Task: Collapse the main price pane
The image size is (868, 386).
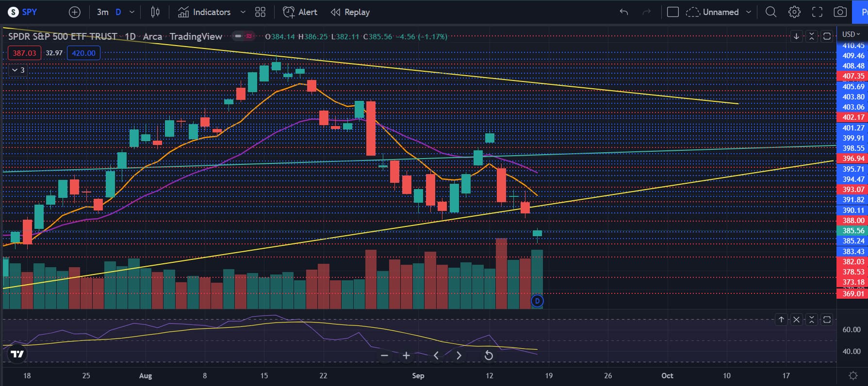Action: point(811,36)
